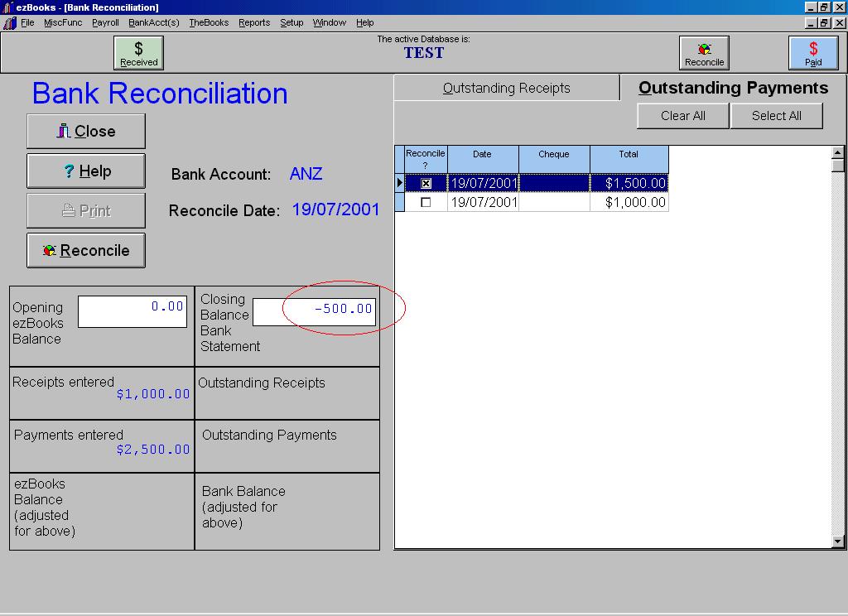848x616 pixels.
Task: Click the Cheque column header
Action: pos(554,160)
